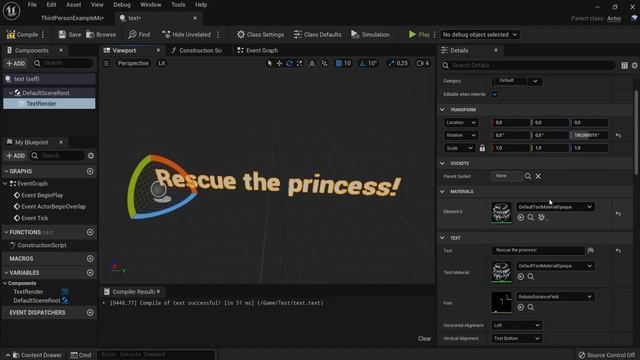
Task: Toggle Editable when Inherited checkbox
Action: pyautogui.click(x=495, y=94)
